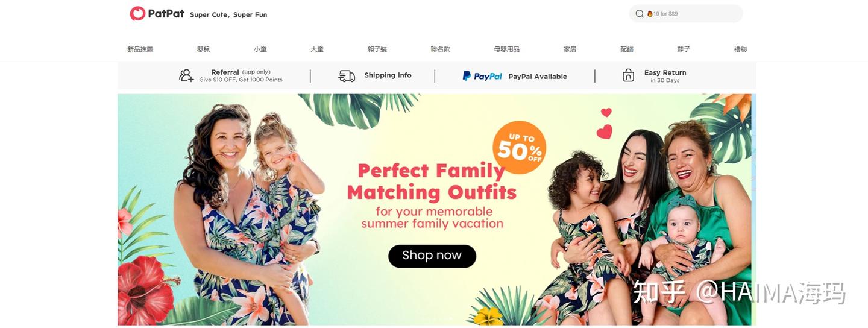Click the Shop now button
The image size is (868, 328).
(x=432, y=256)
